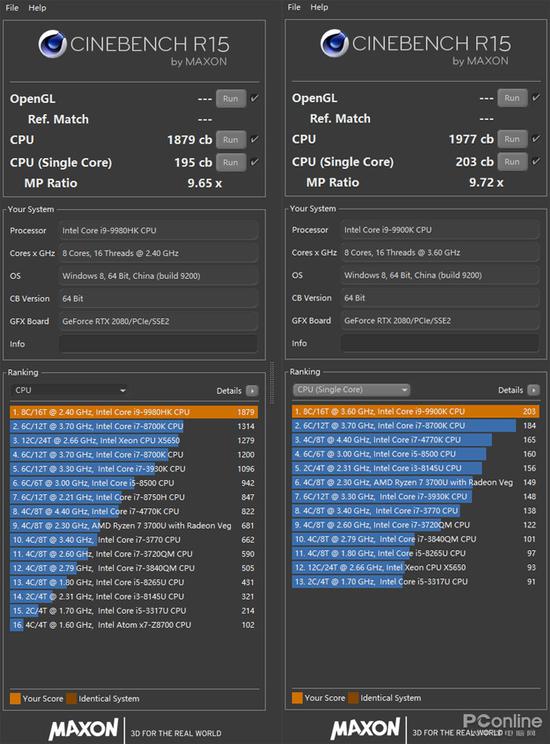
Task: Click Cores field showing 2.40 GHz
Action: tap(158, 253)
